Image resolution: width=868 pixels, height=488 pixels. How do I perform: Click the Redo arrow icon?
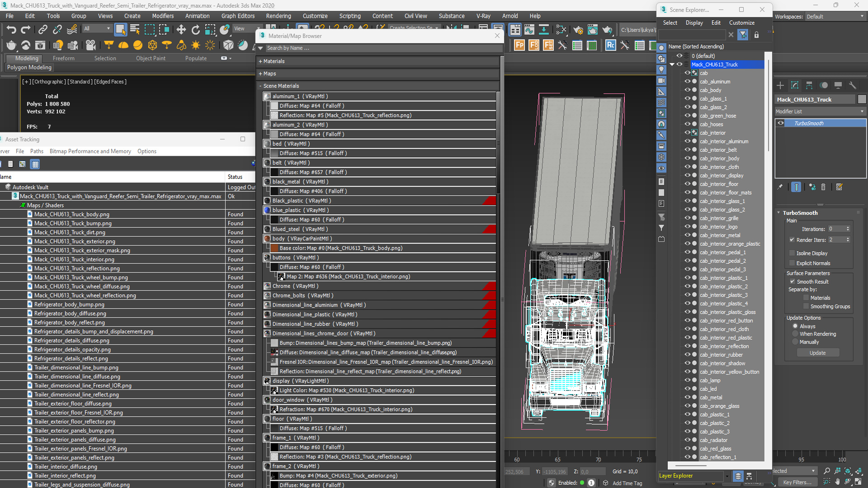26,30
